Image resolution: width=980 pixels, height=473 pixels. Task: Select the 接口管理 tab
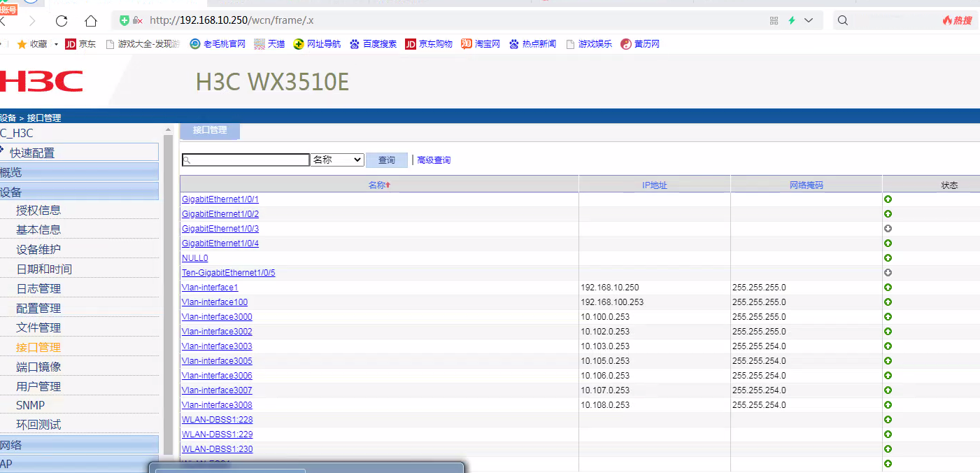pos(210,130)
